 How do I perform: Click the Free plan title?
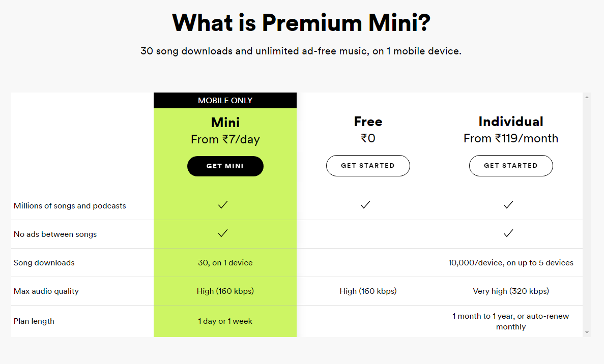pyautogui.click(x=368, y=122)
